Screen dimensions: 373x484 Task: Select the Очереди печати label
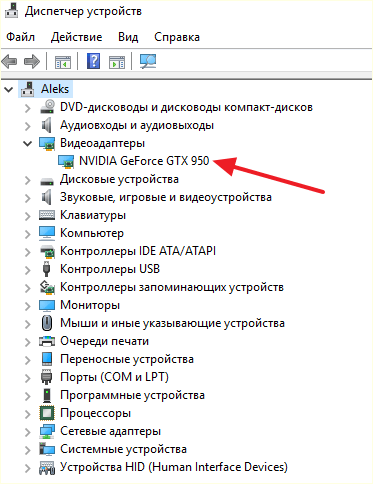[x=104, y=341]
